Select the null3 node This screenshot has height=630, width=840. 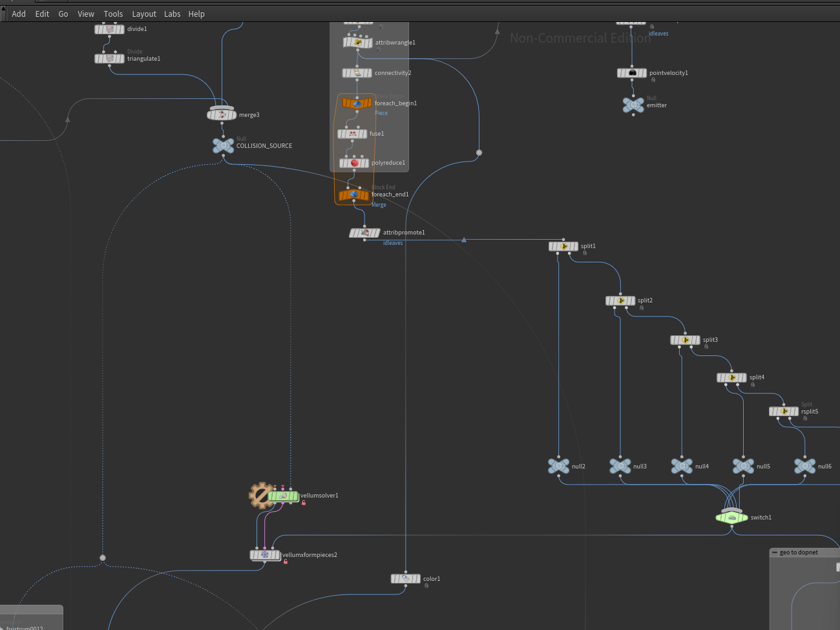click(x=620, y=466)
